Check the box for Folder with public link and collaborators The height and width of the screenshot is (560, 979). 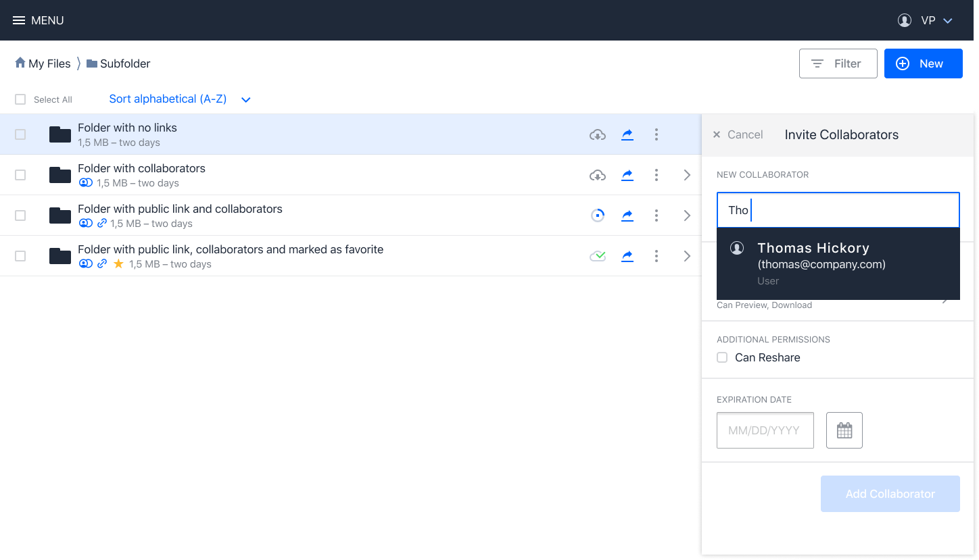coord(20,215)
